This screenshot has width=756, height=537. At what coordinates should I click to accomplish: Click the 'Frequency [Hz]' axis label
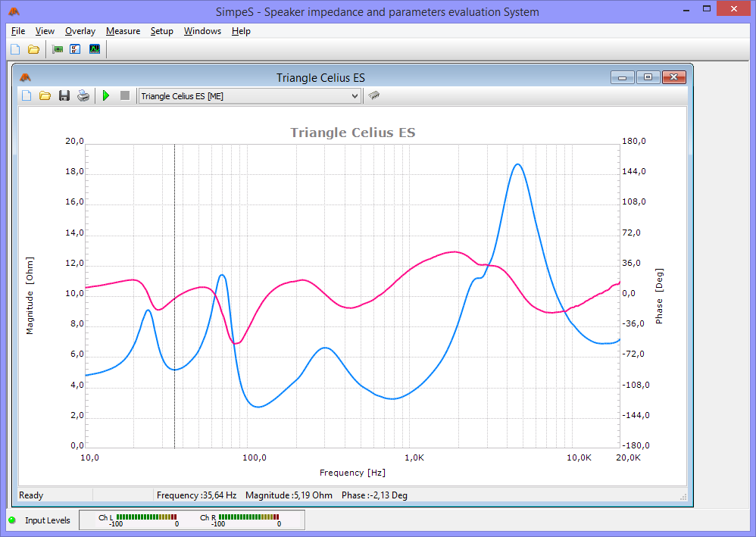click(x=352, y=473)
